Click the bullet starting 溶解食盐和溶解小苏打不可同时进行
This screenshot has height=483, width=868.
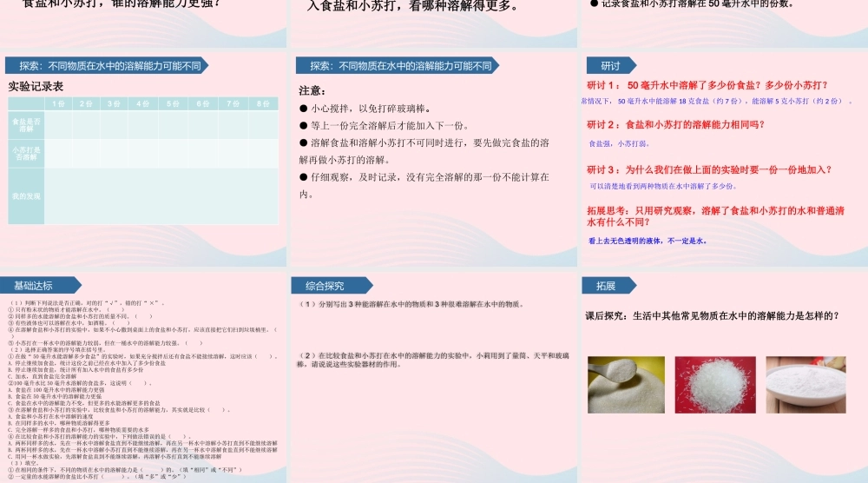(x=424, y=151)
